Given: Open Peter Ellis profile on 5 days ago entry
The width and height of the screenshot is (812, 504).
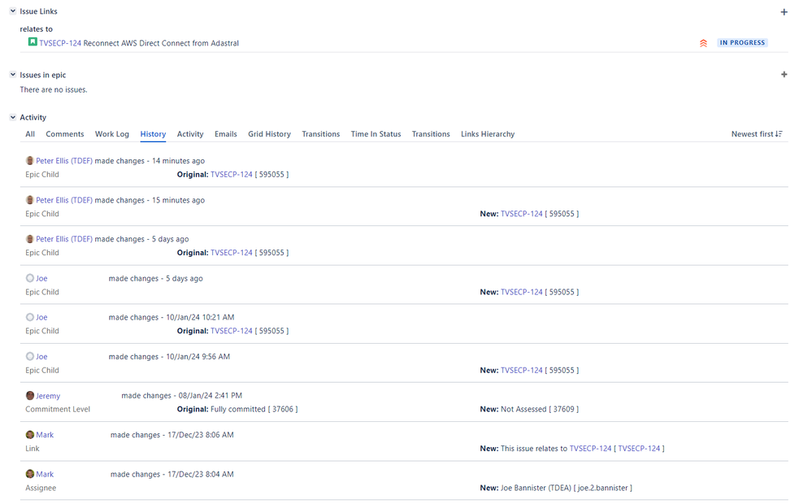Looking at the screenshot, I should [64, 239].
